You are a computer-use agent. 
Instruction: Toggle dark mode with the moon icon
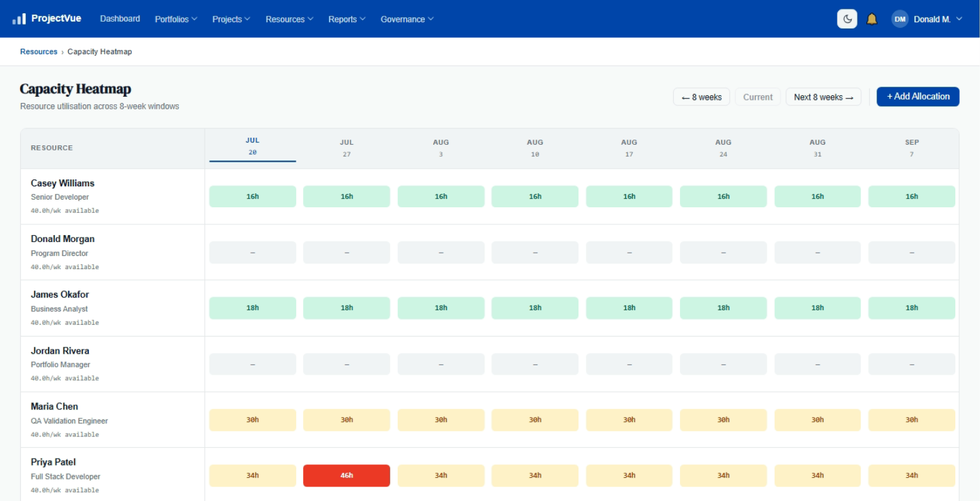click(847, 19)
